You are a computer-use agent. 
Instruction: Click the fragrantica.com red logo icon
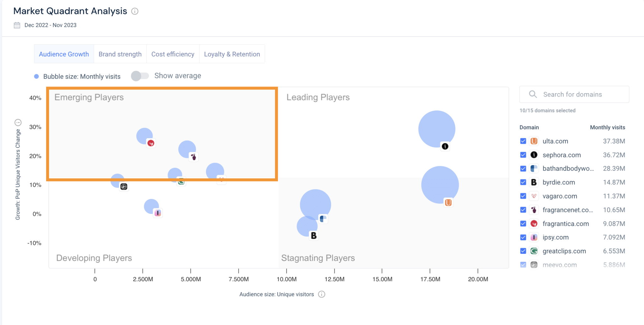click(534, 223)
